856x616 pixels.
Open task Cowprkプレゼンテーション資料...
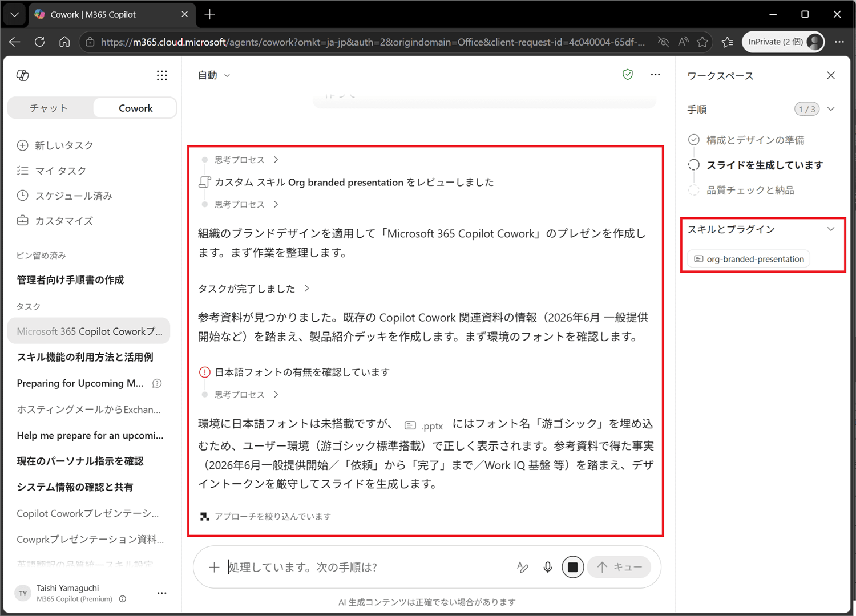[90, 539]
